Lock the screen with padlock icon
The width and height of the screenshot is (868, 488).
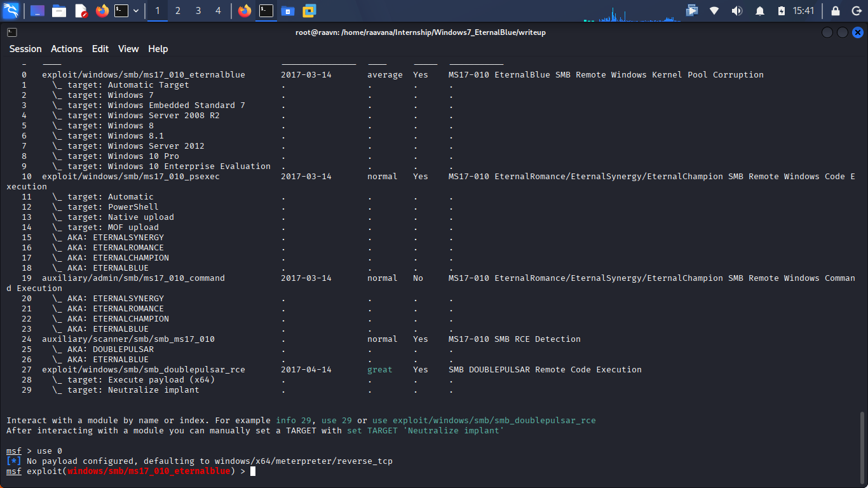(x=835, y=11)
